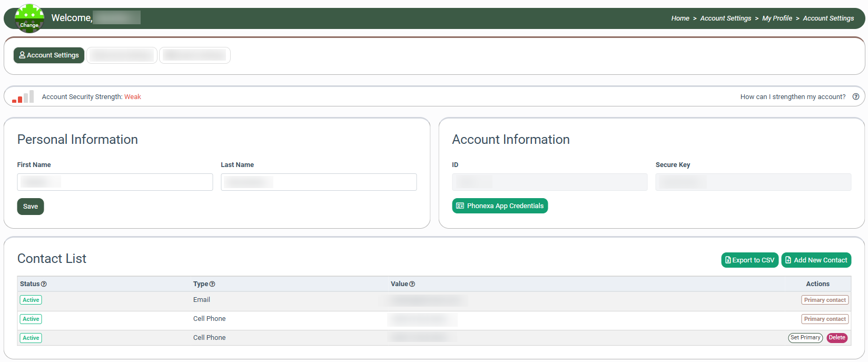Click the Type column help icon
The image size is (868, 362).
212,284
